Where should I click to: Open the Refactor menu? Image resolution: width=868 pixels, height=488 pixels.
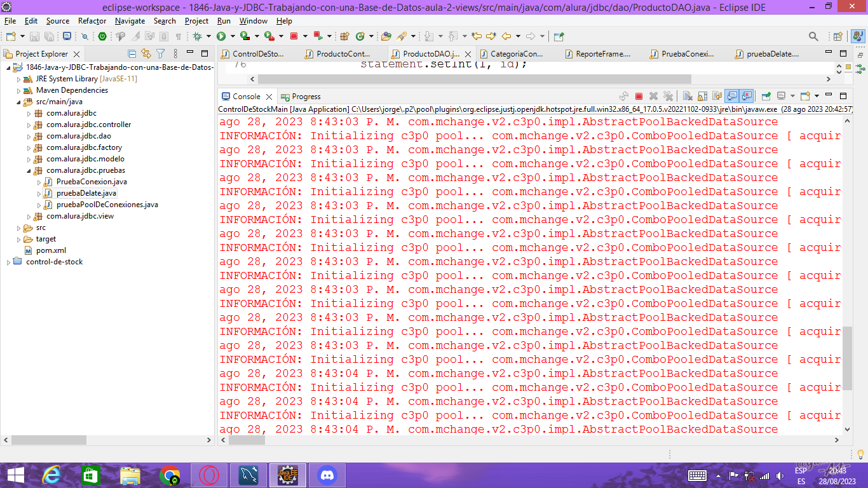[92, 21]
